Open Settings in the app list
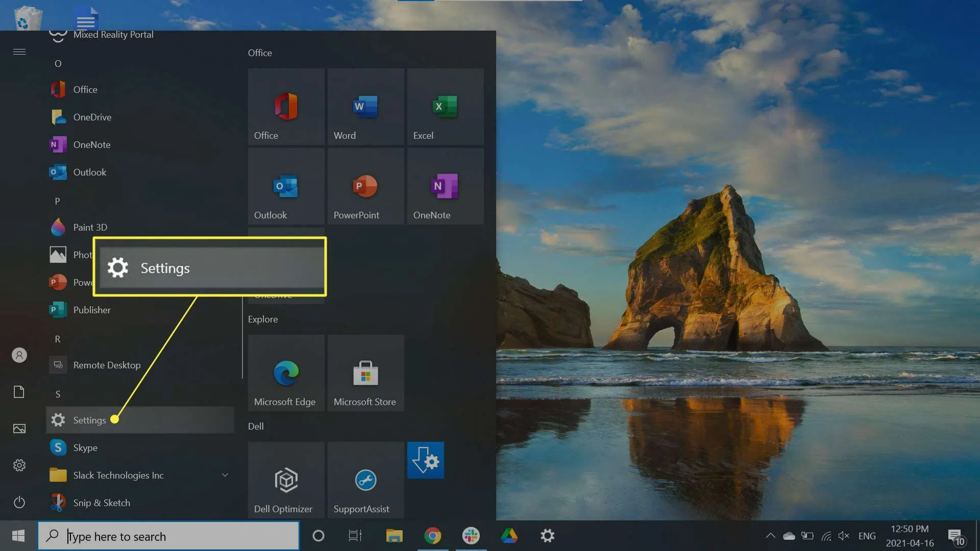Viewport: 980px width, 551px height. click(89, 420)
